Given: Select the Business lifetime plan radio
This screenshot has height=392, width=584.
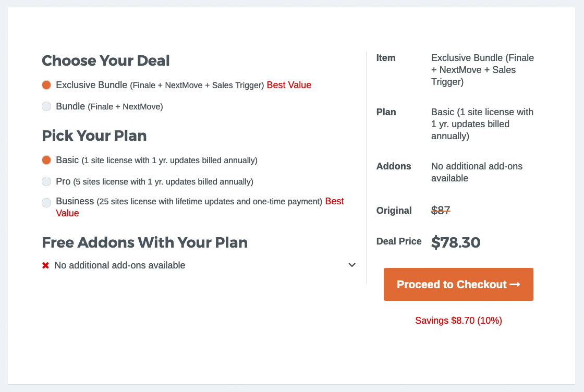Looking at the screenshot, I should pyautogui.click(x=46, y=202).
